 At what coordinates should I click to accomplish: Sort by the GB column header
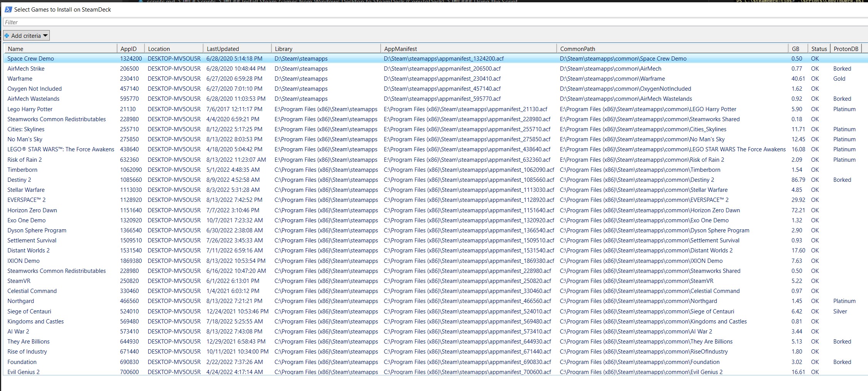[798, 49]
